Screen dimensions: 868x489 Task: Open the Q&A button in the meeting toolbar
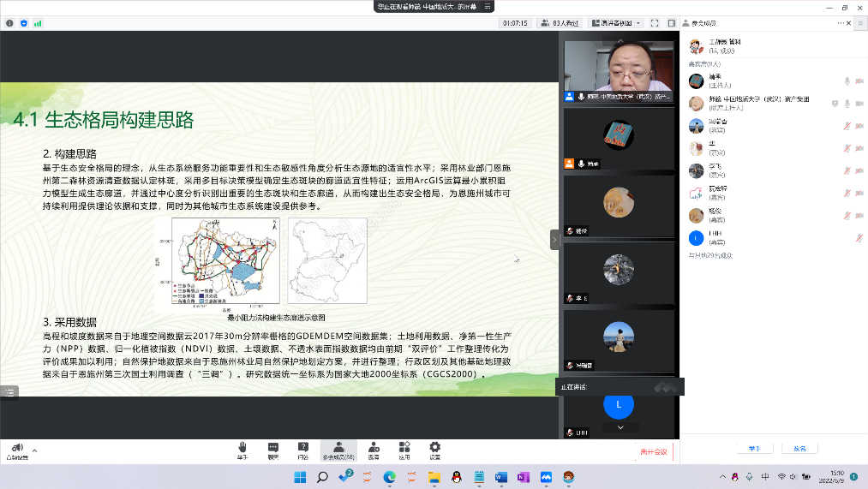pyautogui.click(x=302, y=450)
